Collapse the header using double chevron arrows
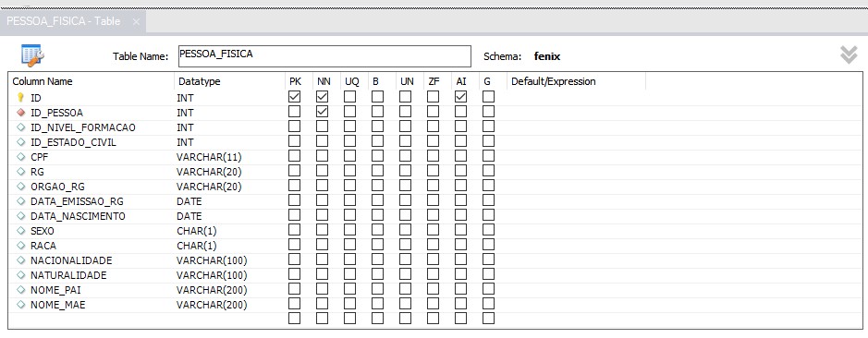This screenshot has width=868, height=338. point(849,54)
